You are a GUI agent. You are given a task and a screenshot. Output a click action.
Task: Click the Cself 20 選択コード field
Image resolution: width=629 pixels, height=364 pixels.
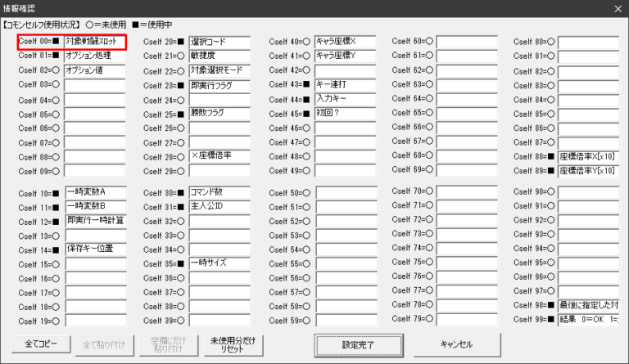click(219, 42)
